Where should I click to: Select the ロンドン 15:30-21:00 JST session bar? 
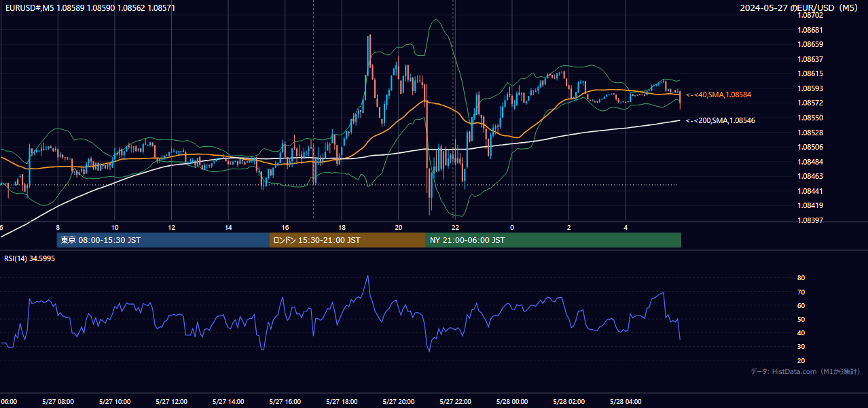pos(348,240)
